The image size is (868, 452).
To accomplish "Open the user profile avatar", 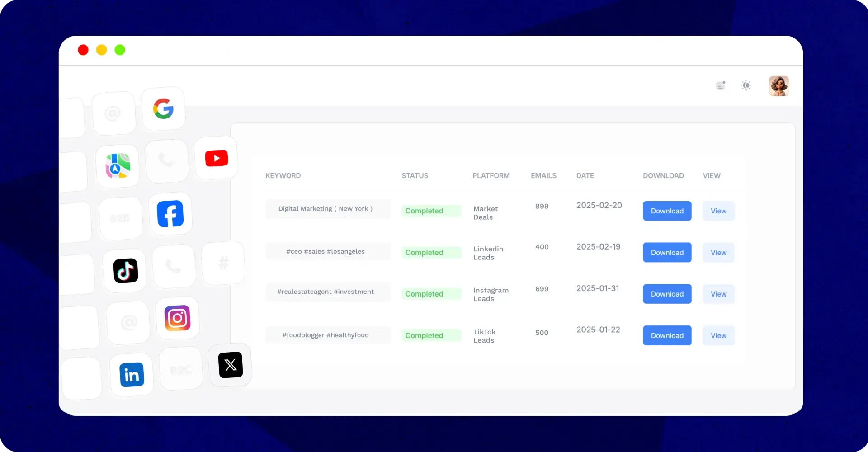I will point(778,86).
